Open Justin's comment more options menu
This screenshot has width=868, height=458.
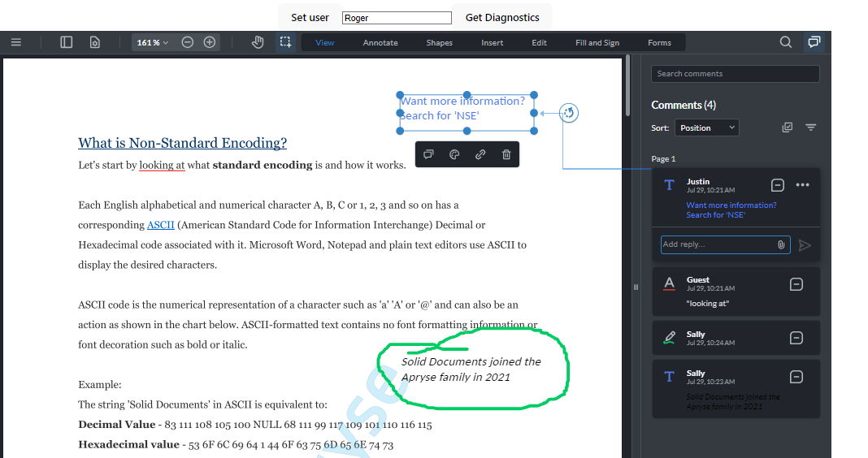point(803,185)
